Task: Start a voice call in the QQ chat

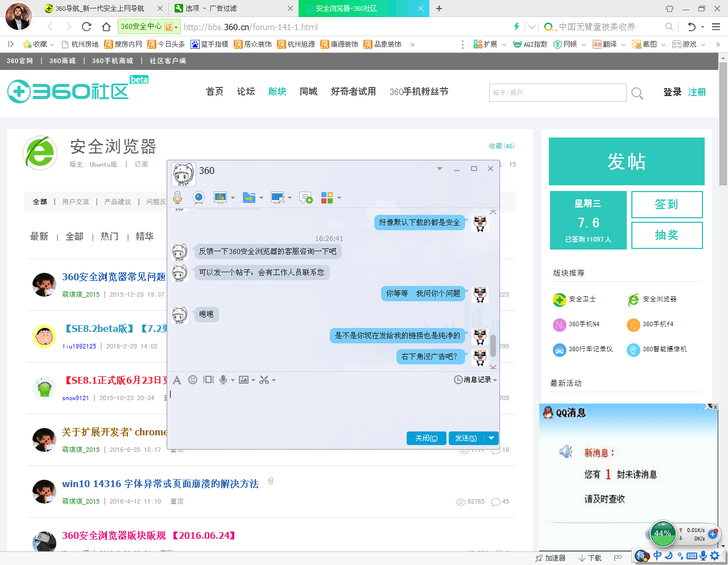Action: 177,197
